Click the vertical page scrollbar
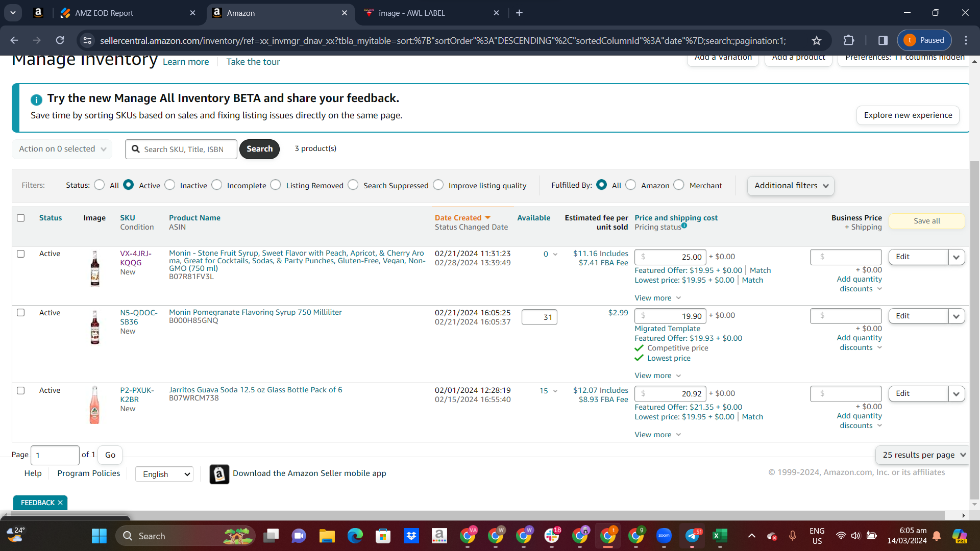 coord(974,329)
